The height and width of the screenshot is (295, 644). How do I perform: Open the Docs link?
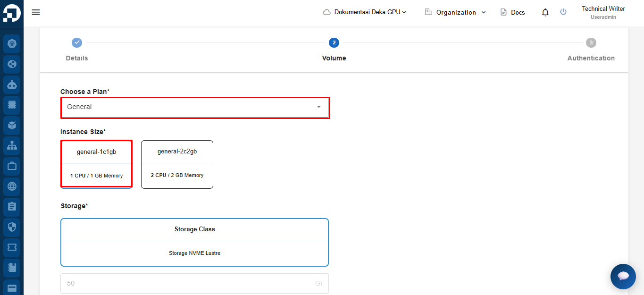click(512, 12)
